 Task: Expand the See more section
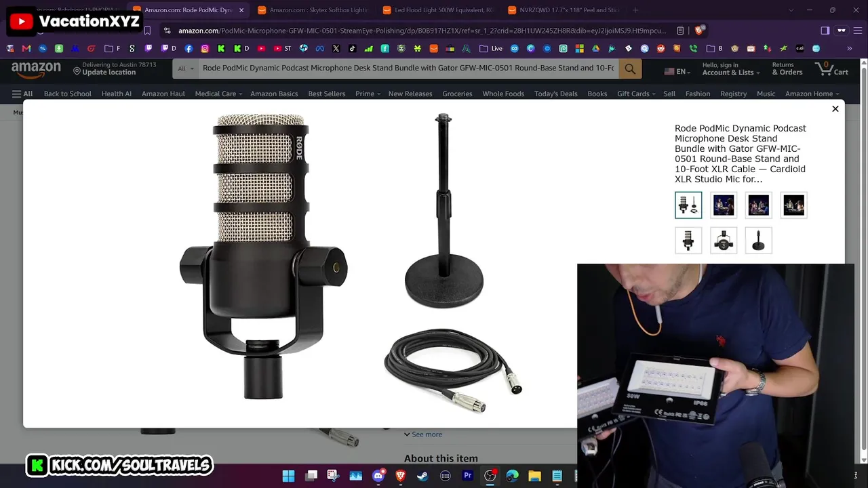pos(423,434)
